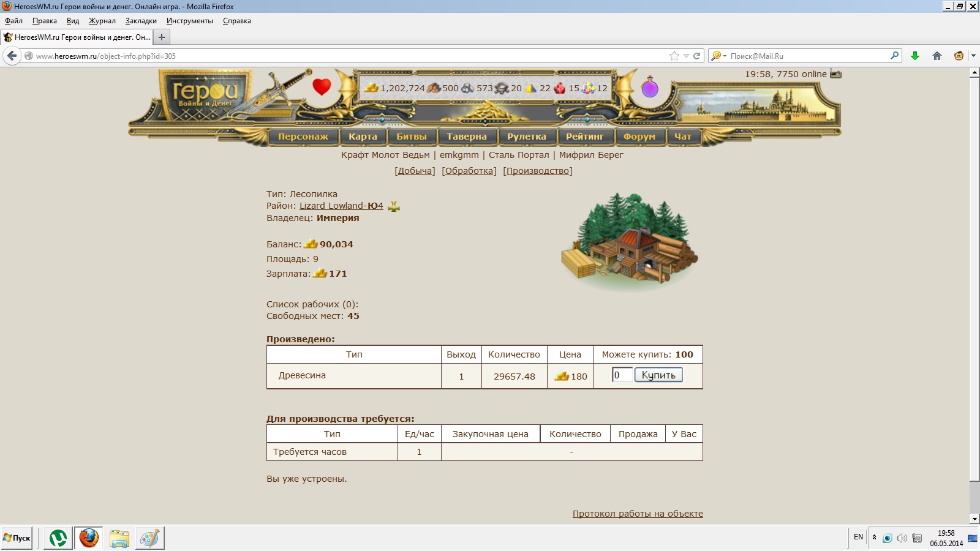
Task: Bookmark page with the star icon
Action: pos(674,56)
